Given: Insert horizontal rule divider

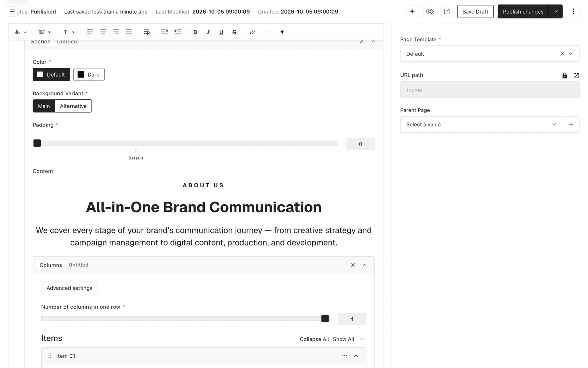Looking at the screenshot, I should pyautogui.click(x=270, y=32).
